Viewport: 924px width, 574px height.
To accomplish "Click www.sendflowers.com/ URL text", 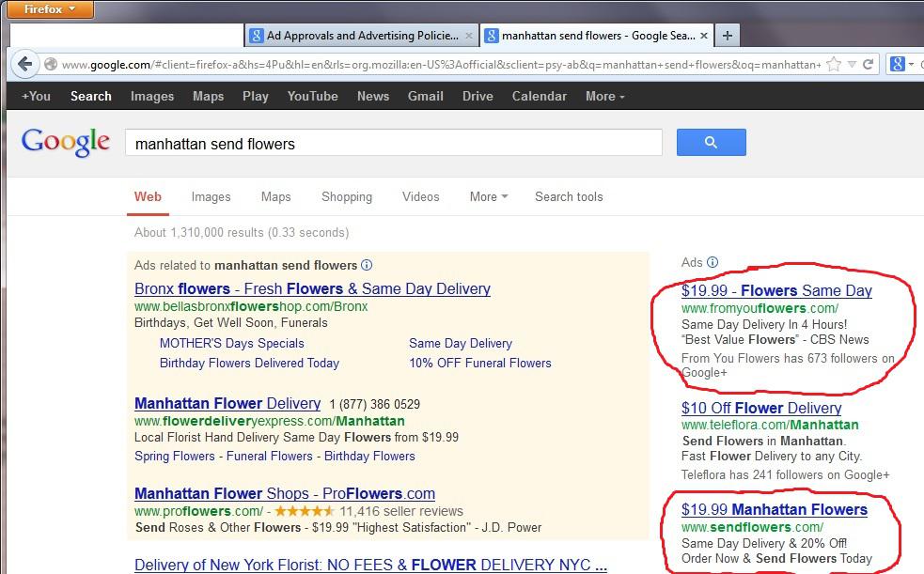I will [753, 527].
